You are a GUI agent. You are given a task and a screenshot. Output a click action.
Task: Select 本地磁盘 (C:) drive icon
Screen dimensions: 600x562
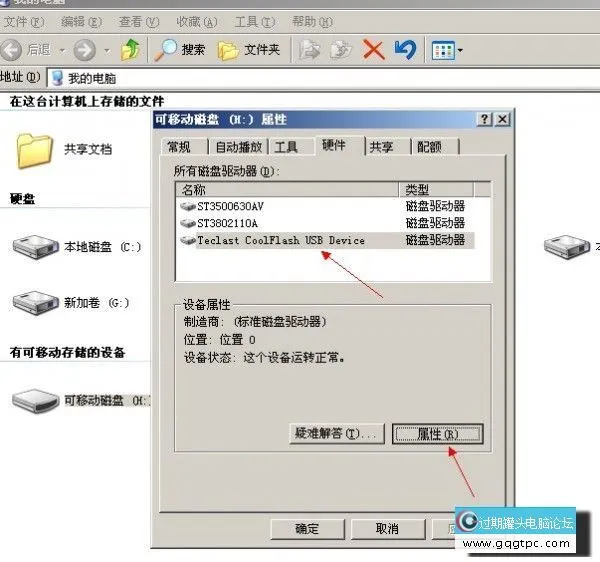click(x=35, y=247)
